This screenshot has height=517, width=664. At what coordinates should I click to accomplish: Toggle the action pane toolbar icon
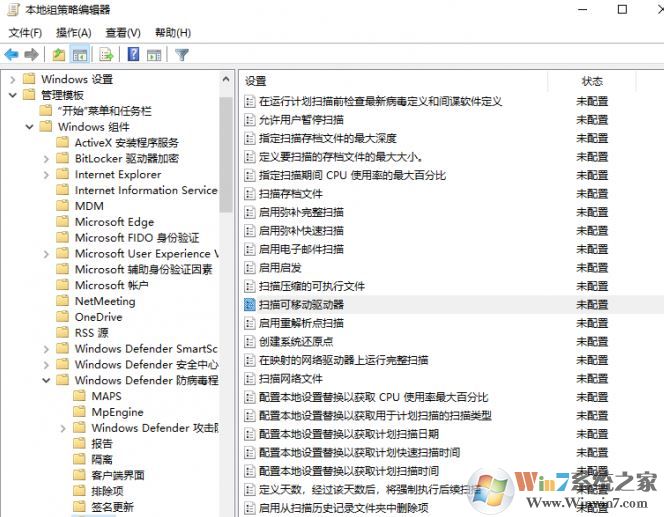tap(154, 54)
